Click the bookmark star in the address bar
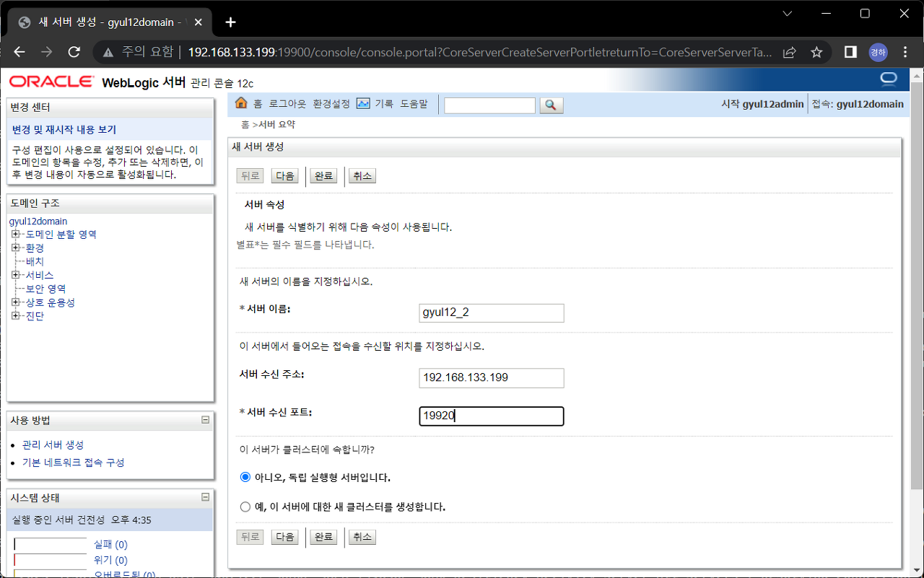The image size is (924, 578). point(816,52)
